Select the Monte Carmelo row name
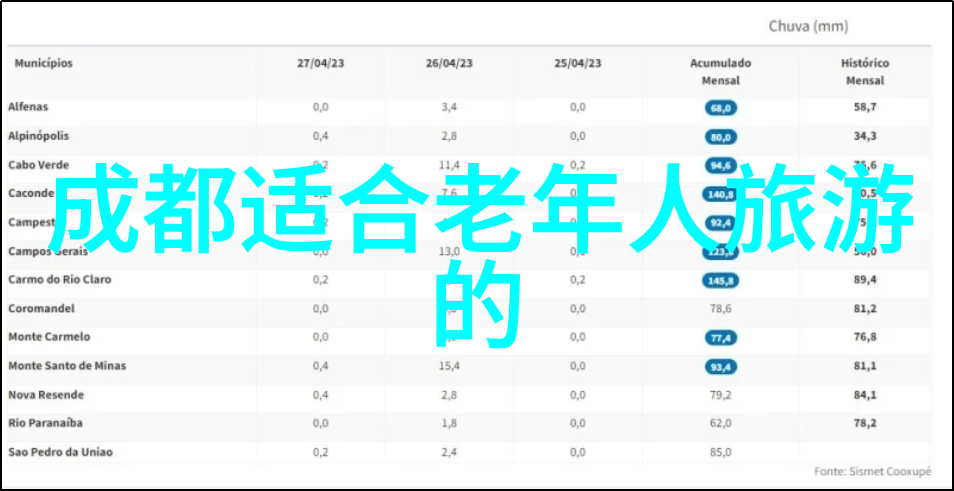 [49, 337]
